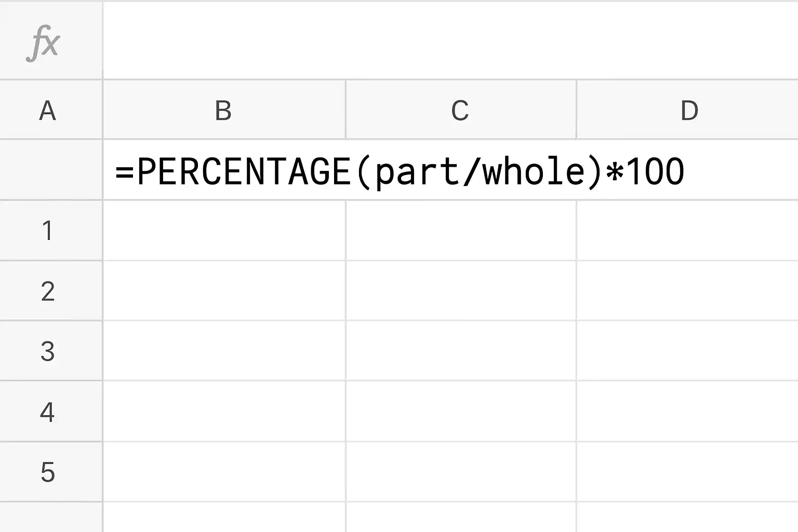
Task: Click cell in column B, row 4
Action: click(x=224, y=411)
